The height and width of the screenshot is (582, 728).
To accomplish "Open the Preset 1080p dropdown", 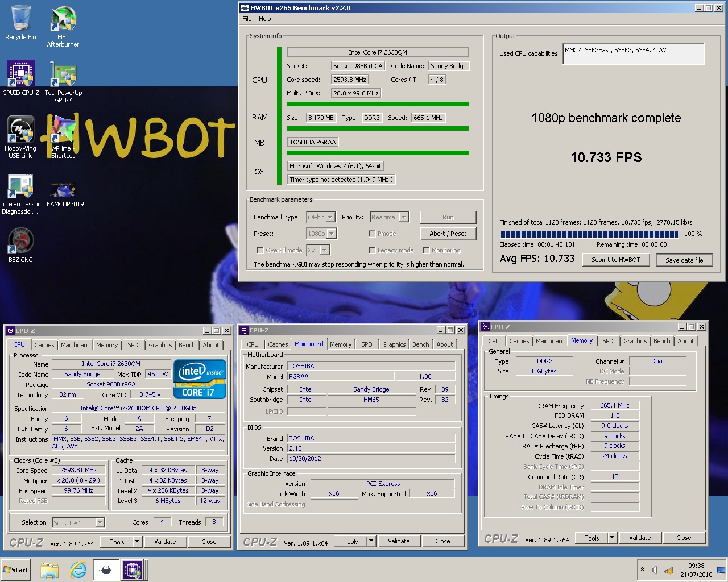I will [331, 234].
